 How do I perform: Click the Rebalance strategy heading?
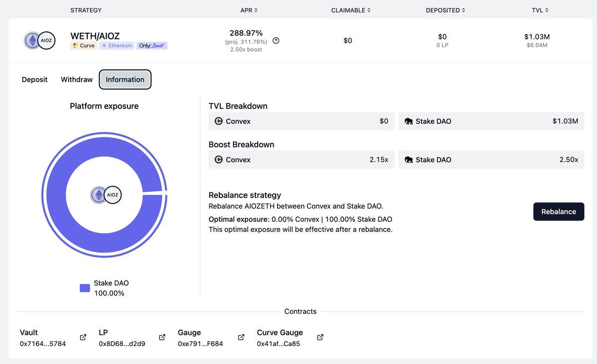245,195
